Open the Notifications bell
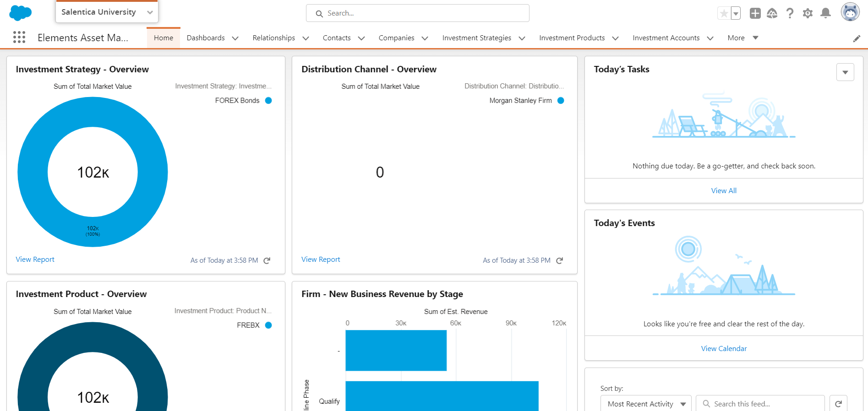868x411 pixels. [x=825, y=13]
